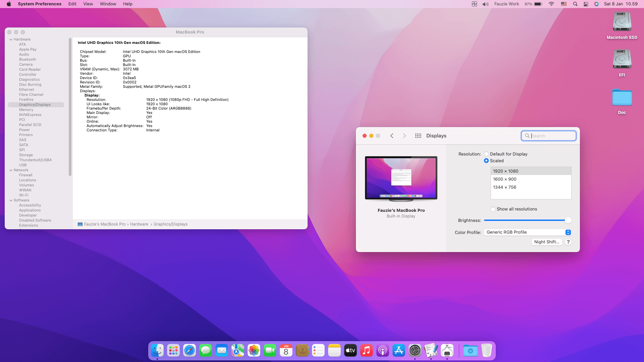
Task: Select Wi-Fi under Network in sidebar
Action: (x=24, y=195)
